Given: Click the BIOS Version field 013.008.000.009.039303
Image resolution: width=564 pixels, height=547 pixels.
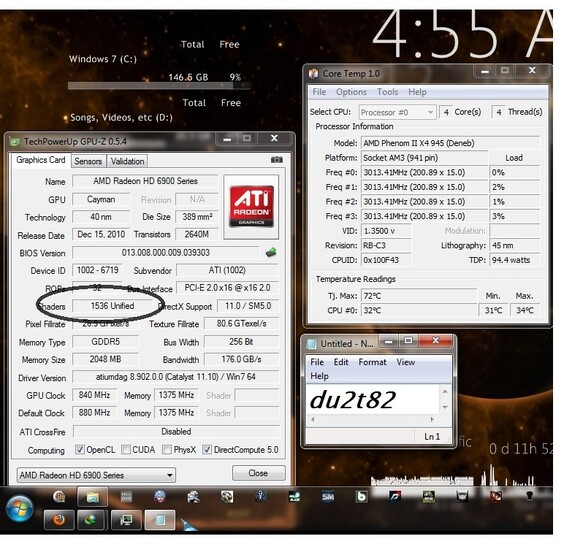Looking at the screenshot, I should pos(165,252).
